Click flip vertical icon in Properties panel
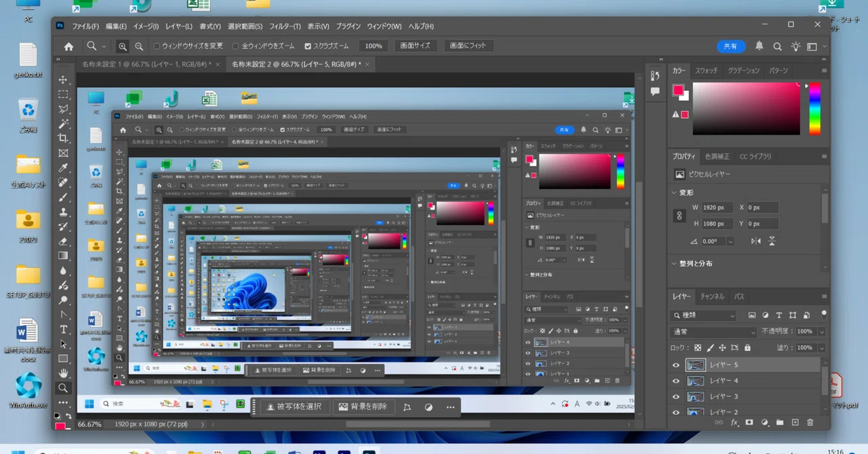Viewport: 868px width, 454px height. tap(772, 241)
